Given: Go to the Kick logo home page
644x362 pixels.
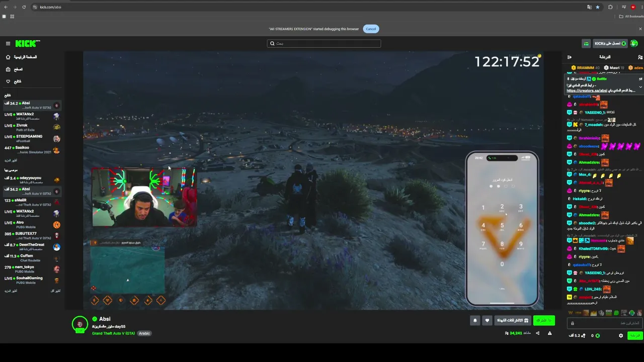Looking at the screenshot, I should [28, 44].
